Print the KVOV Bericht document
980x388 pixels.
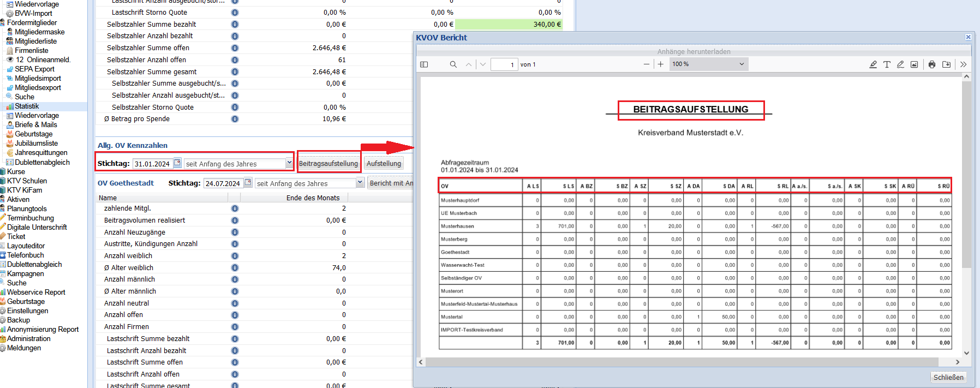tap(932, 64)
